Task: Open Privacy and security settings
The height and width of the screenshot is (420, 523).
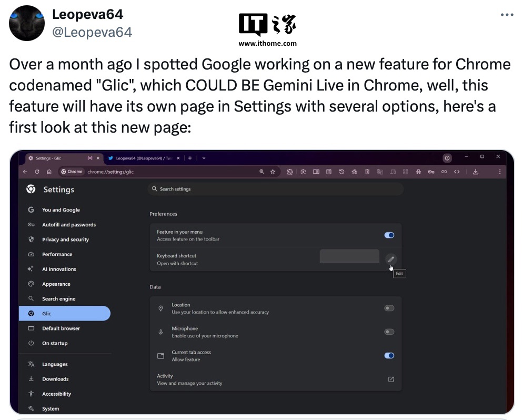Action: [x=67, y=239]
